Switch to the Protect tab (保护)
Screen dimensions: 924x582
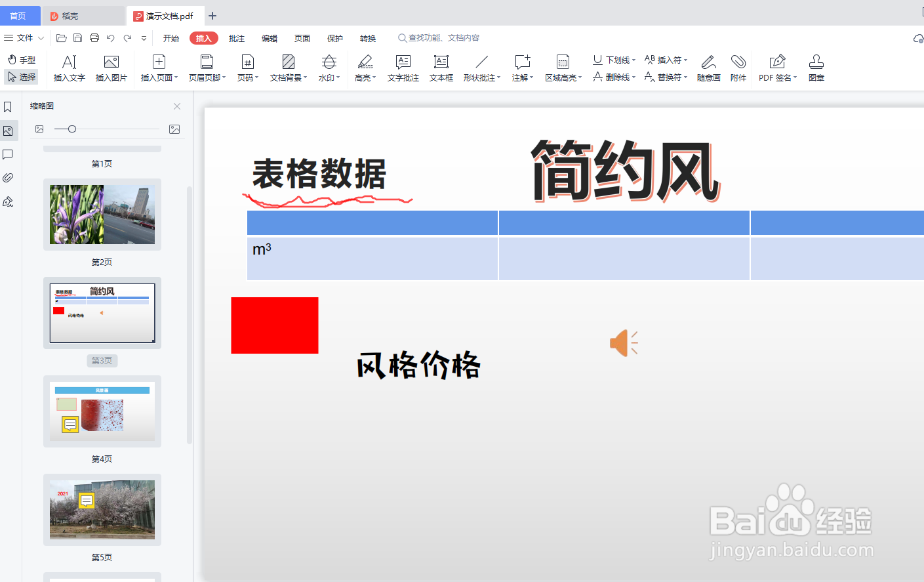[x=335, y=38]
